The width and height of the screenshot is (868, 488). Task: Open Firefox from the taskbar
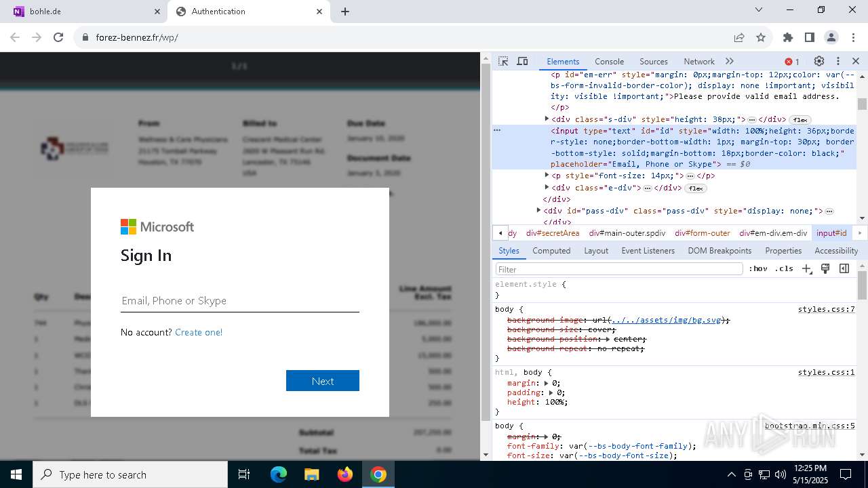point(345,474)
